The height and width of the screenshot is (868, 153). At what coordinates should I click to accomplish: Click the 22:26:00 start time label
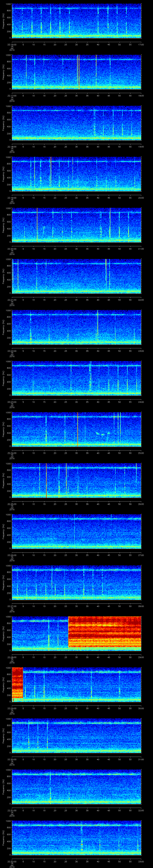pos(12,555)
